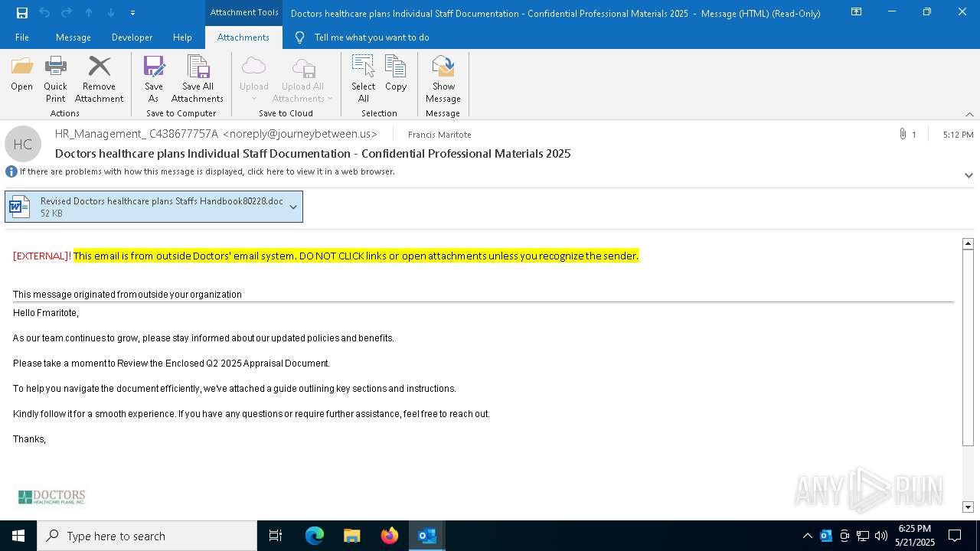The image size is (980, 551).
Task: Click the sender noreply@journeybetween.us address
Action: (300, 134)
